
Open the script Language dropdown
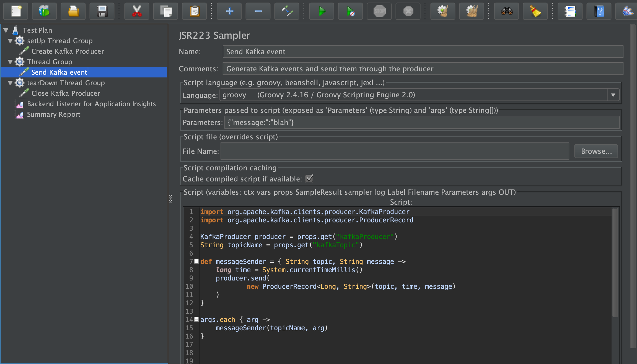click(x=614, y=95)
